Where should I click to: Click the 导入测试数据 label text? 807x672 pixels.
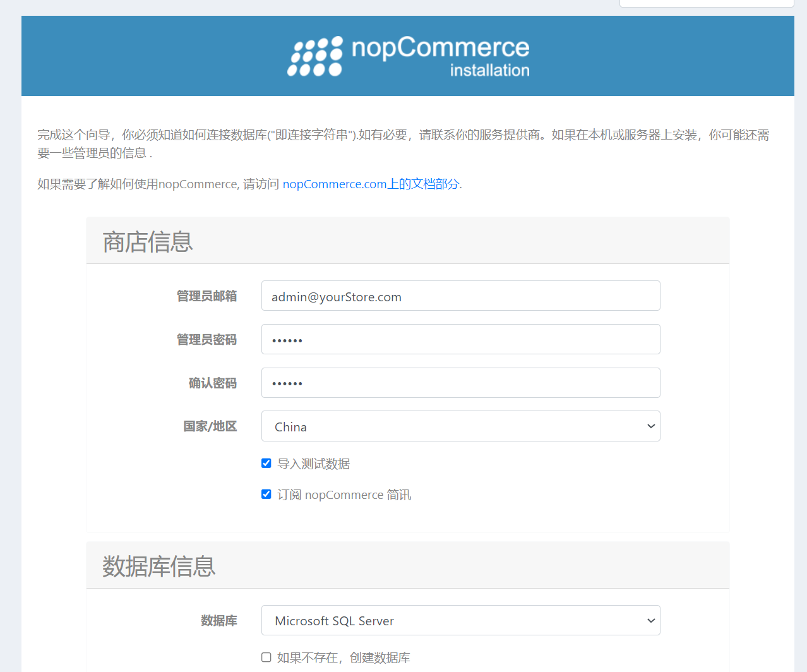(314, 464)
